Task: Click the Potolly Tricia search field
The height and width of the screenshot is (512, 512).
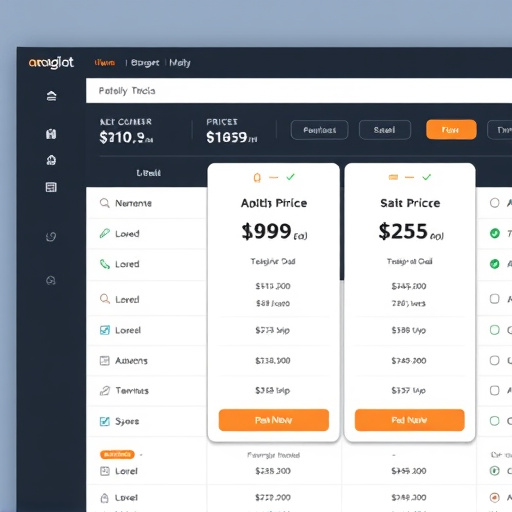Action: 299,91
